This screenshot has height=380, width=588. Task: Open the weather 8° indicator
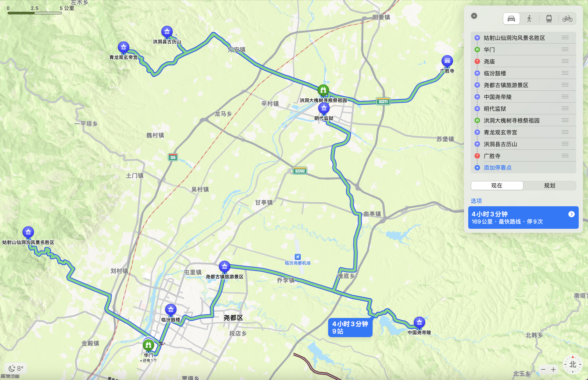[x=16, y=368]
